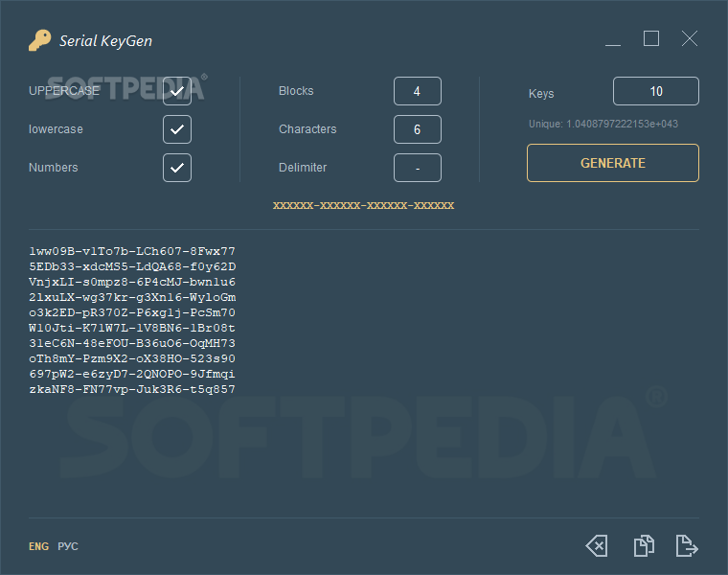This screenshot has height=575, width=728.
Task: Clear the generated keys list
Action: pyautogui.click(x=597, y=546)
